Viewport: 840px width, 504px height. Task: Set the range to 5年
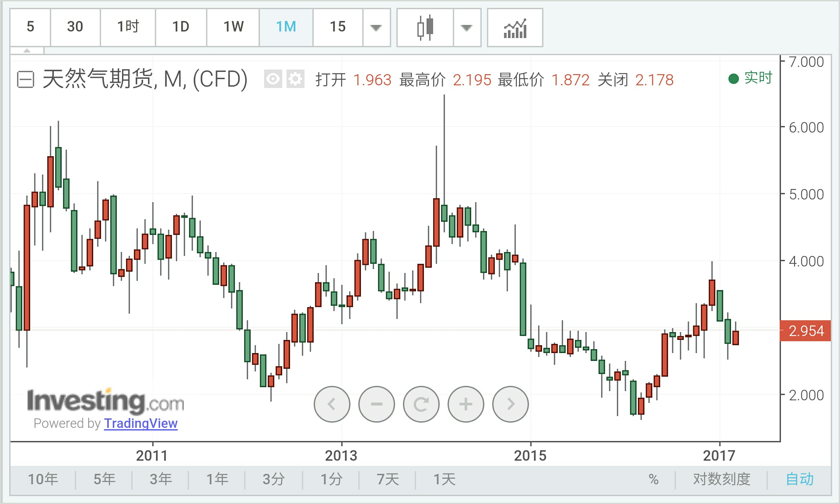(104, 479)
